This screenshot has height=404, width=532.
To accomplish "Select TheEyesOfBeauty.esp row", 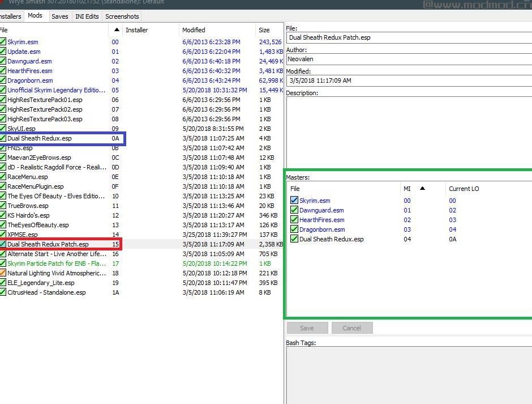I will (141, 225).
